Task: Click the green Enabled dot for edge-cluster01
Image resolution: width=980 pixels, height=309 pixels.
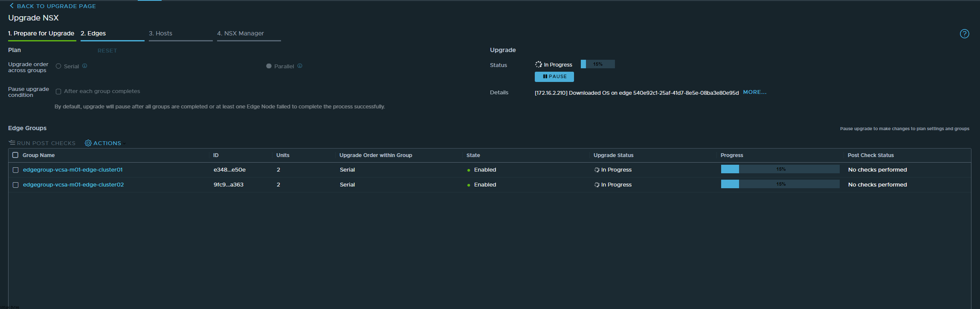Action: pyautogui.click(x=469, y=170)
